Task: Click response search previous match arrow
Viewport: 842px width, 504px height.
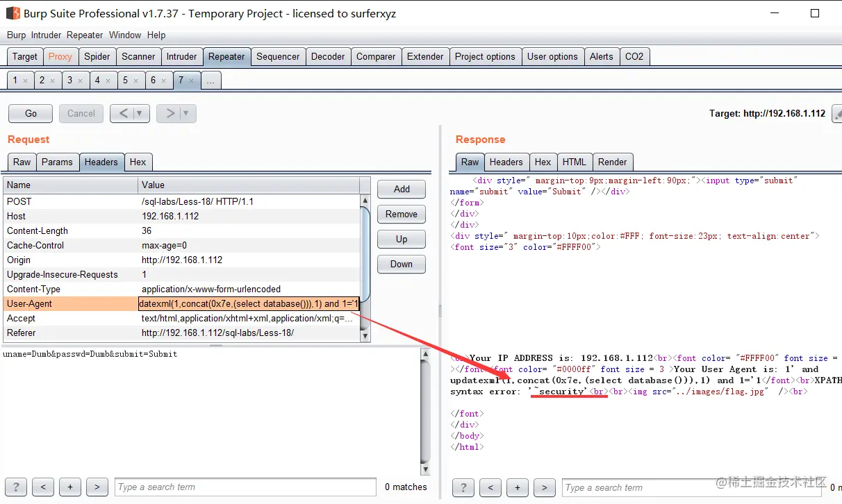Action: click(490, 487)
